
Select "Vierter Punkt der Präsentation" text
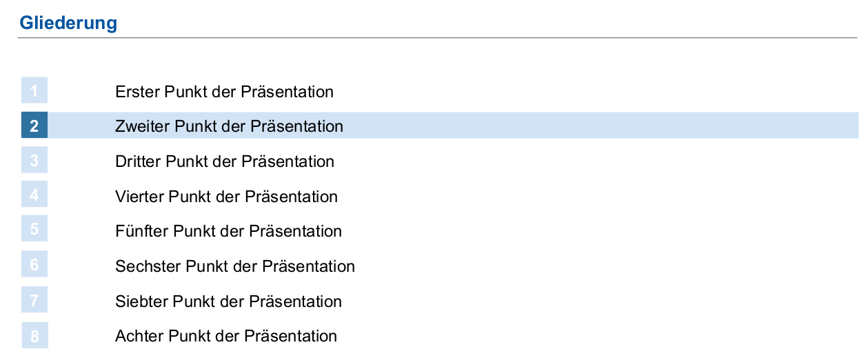[x=226, y=197]
